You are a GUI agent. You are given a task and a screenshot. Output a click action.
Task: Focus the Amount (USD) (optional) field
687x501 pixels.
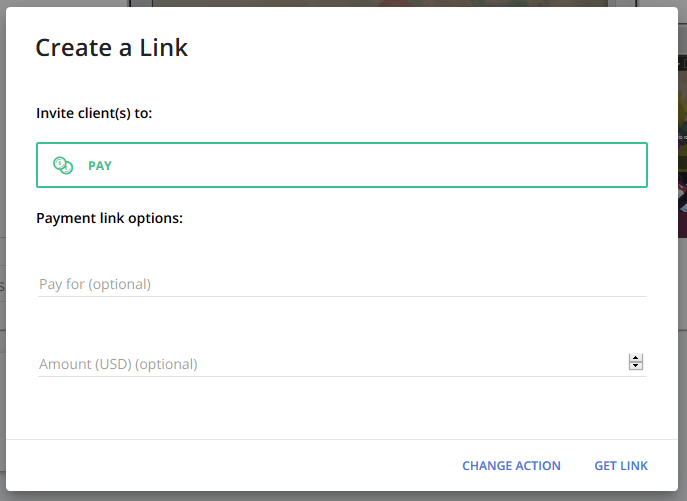coord(332,364)
